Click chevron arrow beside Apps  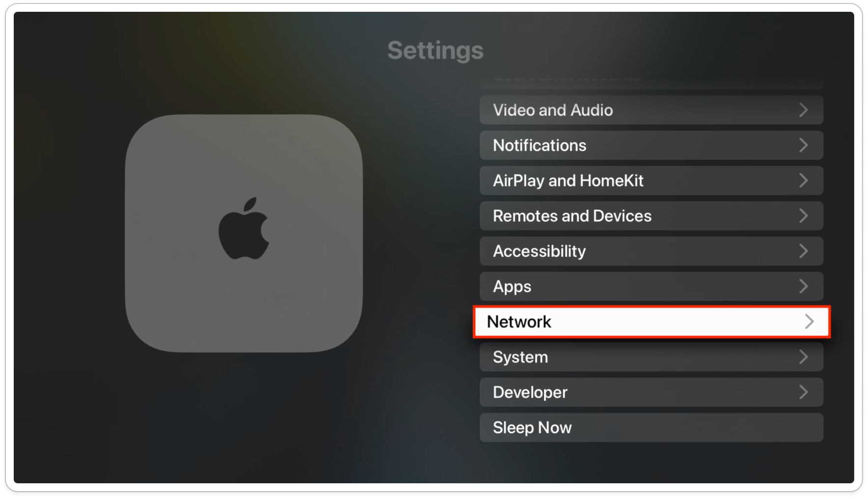(x=803, y=286)
